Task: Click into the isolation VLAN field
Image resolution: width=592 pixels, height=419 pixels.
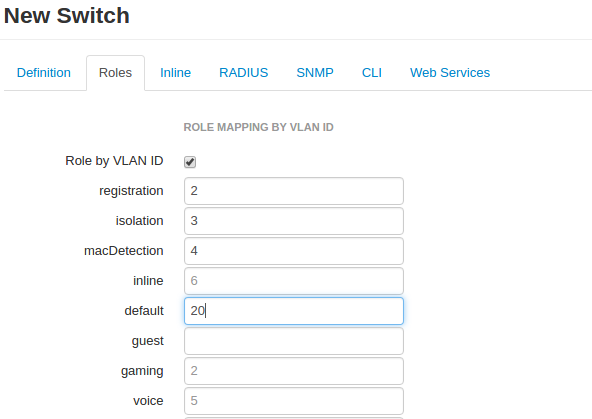Action: (294, 221)
